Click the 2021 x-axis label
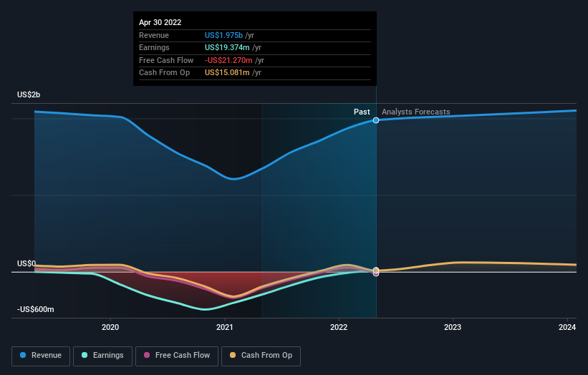The width and height of the screenshot is (588, 375). click(x=225, y=327)
